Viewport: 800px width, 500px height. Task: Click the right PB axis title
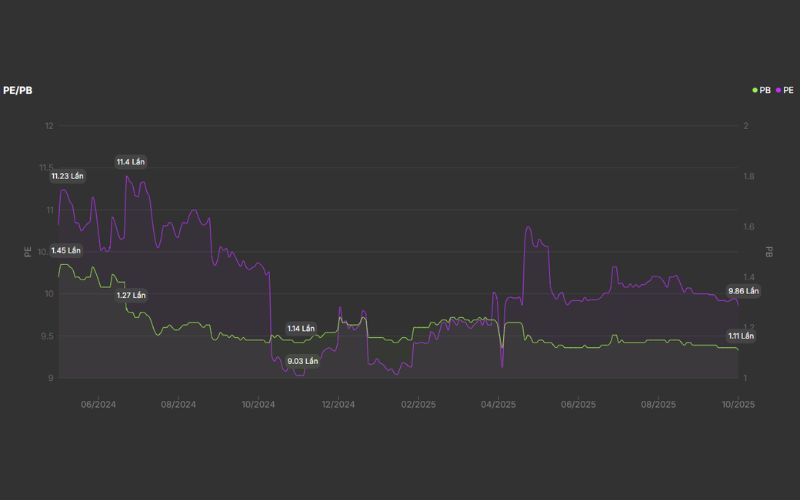[x=769, y=251]
